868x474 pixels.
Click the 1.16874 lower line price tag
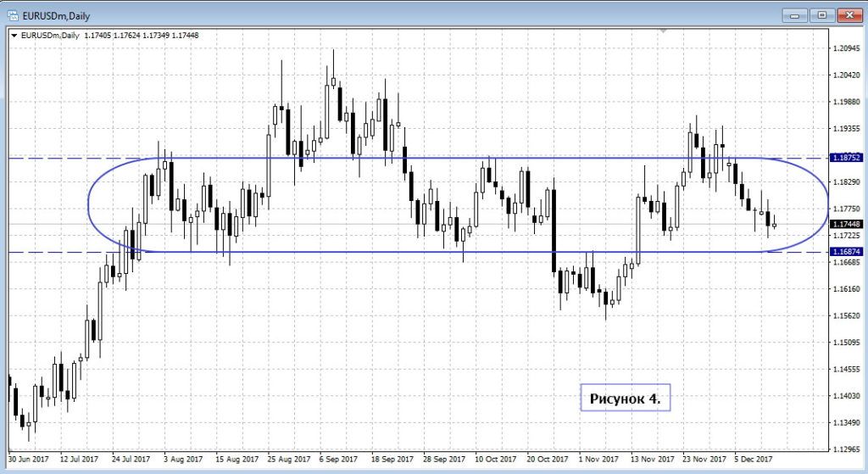coord(846,252)
